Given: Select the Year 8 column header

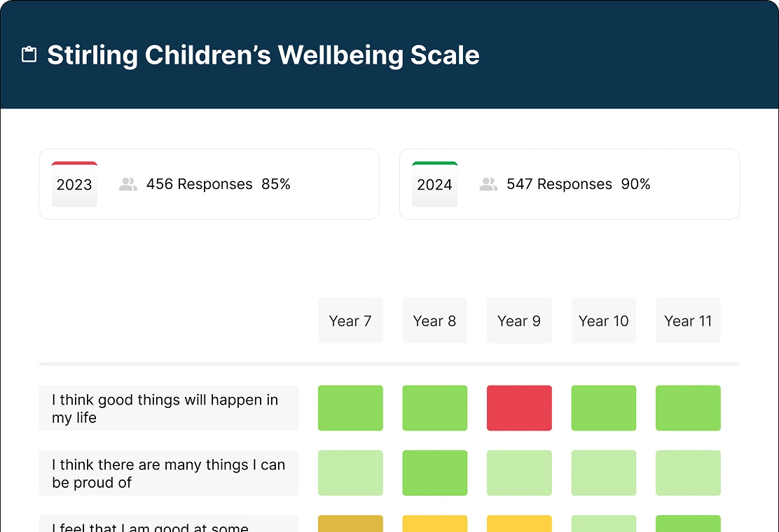Looking at the screenshot, I should (x=434, y=321).
